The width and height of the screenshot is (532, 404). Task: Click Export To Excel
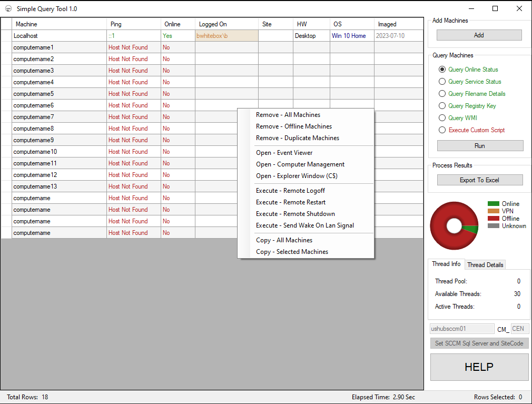[x=479, y=180]
